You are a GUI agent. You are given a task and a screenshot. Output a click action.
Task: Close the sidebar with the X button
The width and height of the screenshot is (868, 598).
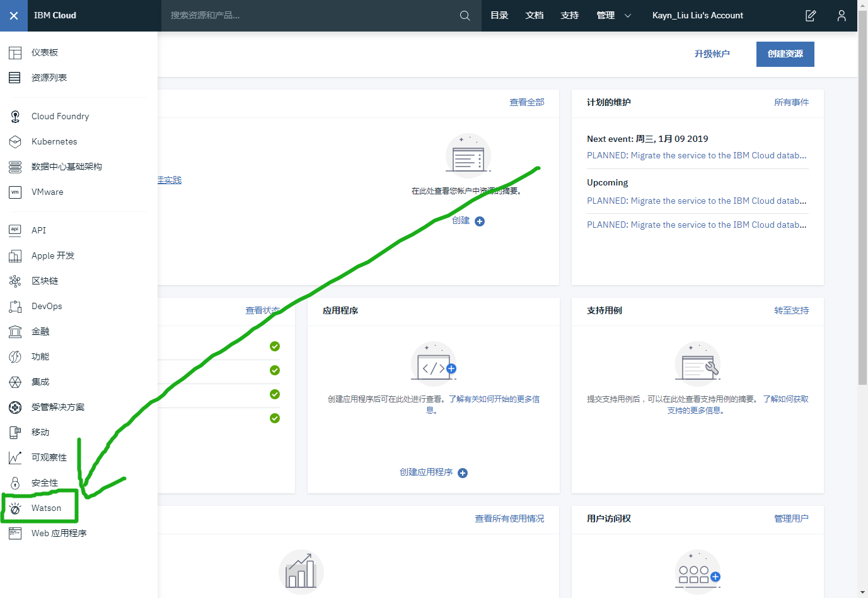point(13,15)
